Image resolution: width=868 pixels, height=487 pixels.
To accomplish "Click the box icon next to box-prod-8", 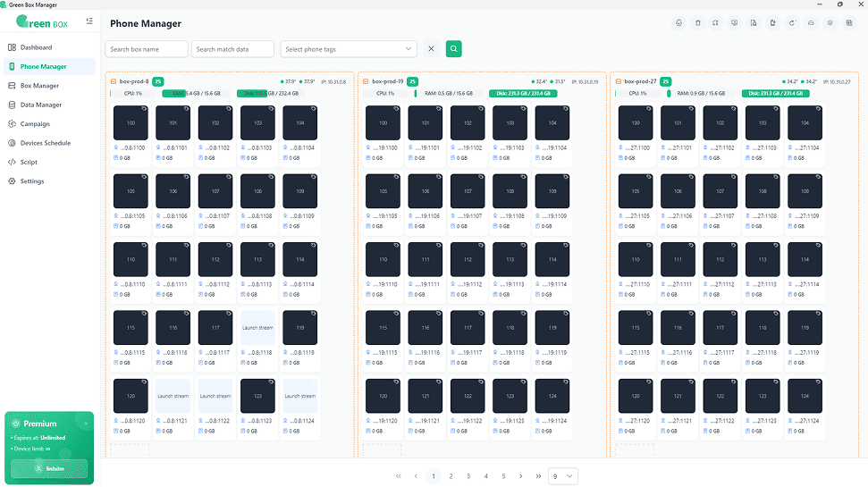I will point(114,81).
